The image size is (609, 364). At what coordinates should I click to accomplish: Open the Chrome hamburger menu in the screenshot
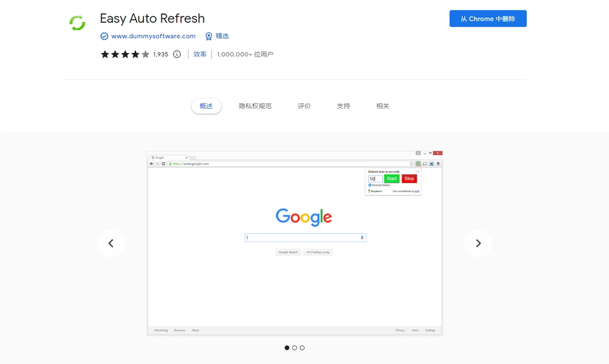click(438, 164)
